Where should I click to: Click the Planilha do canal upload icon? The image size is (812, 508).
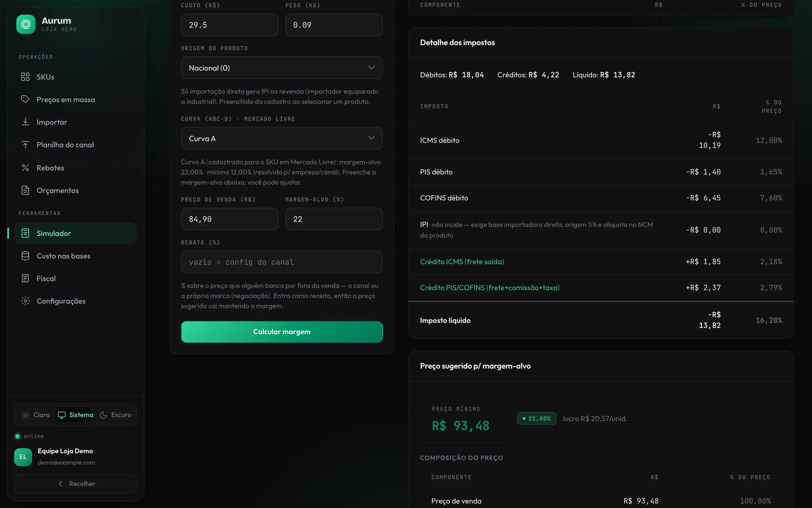click(x=25, y=145)
